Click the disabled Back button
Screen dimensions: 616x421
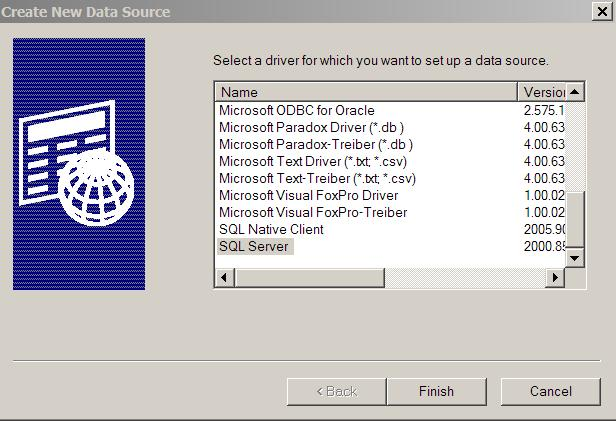point(336,391)
